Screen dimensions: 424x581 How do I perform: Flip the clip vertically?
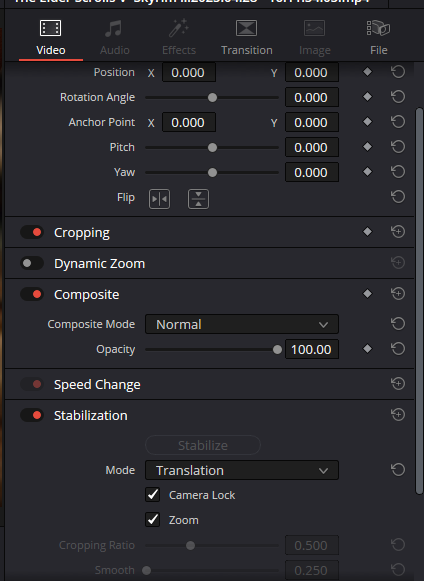(x=198, y=199)
